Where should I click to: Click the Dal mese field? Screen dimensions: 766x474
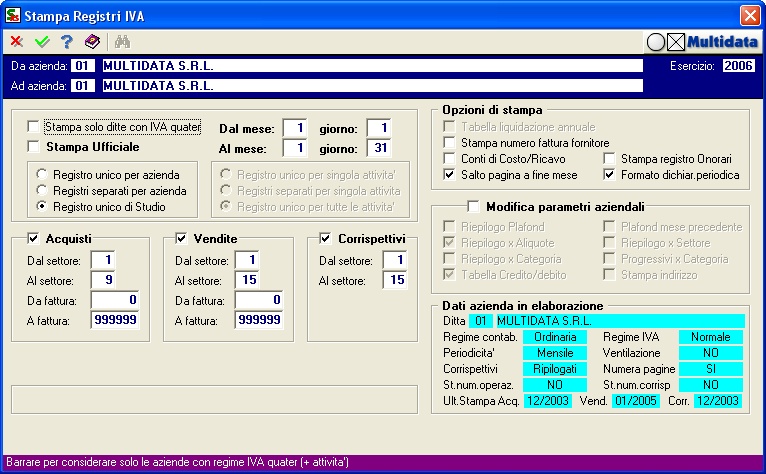[295, 128]
